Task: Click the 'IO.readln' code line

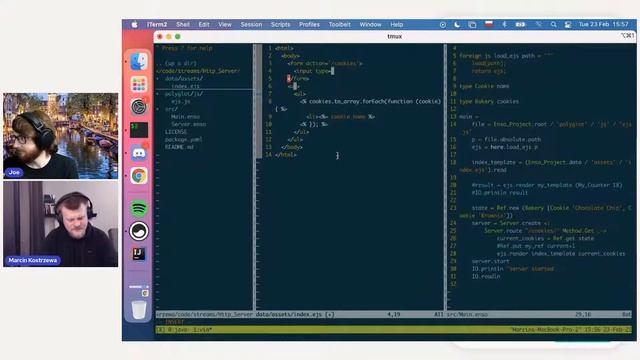Action: click(486, 276)
